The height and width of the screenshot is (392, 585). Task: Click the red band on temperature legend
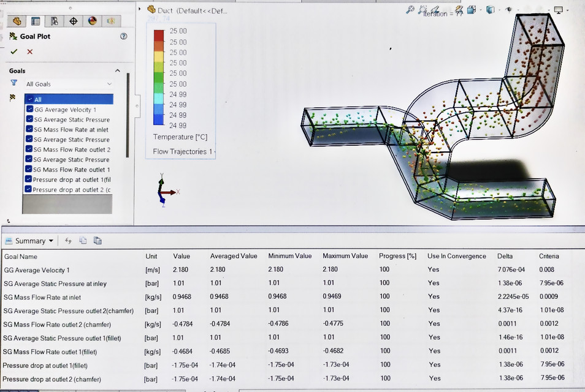pos(158,34)
